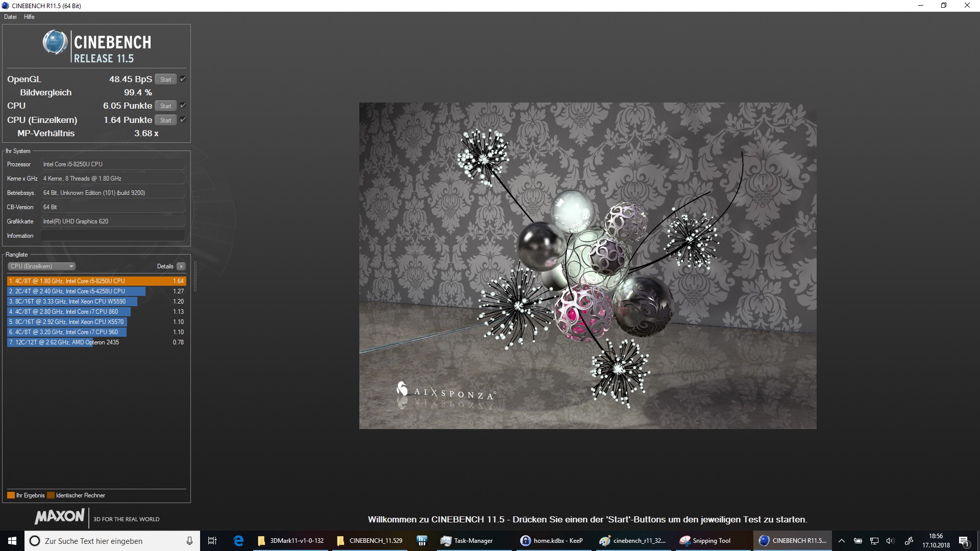Click the volume speaker tray icon
The height and width of the screenshot is (551, 980).
(891, 541)
